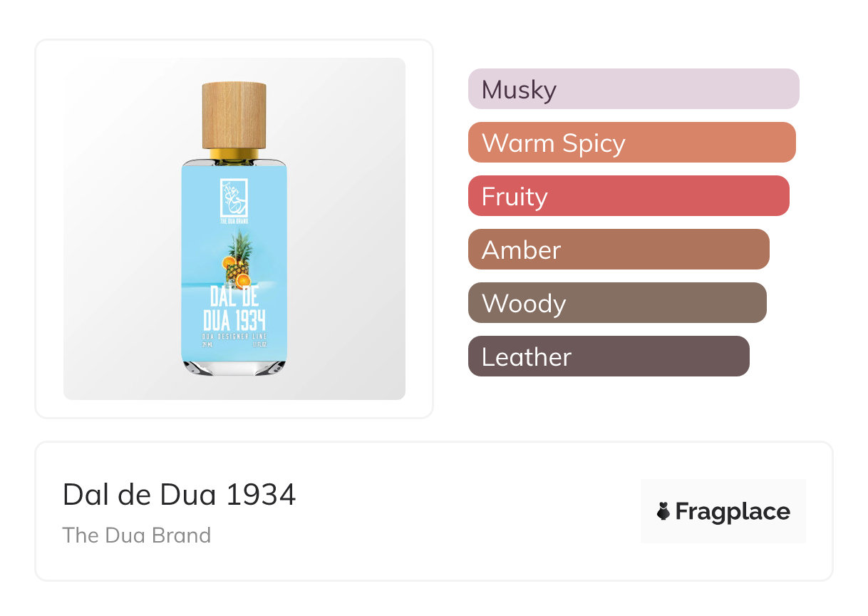Select the Warm Spicy accord bar

click(631, 143)
